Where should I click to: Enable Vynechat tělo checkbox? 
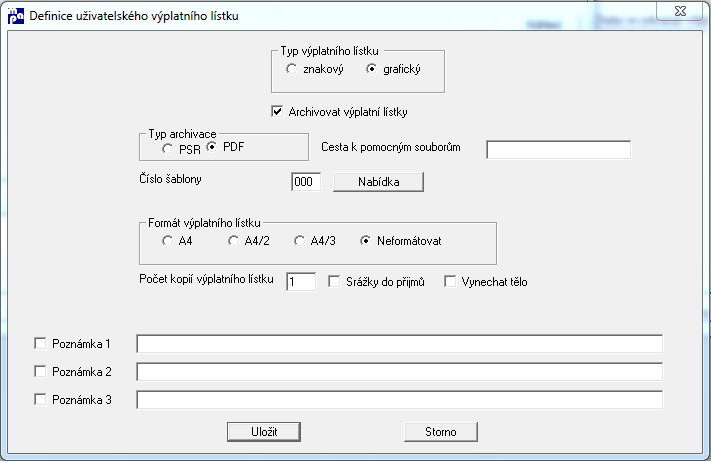point(450,281)
